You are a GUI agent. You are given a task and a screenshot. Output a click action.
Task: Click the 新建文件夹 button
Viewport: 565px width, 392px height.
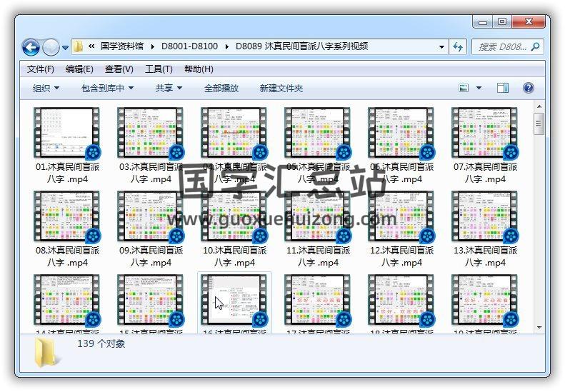[x=281, y=88]
